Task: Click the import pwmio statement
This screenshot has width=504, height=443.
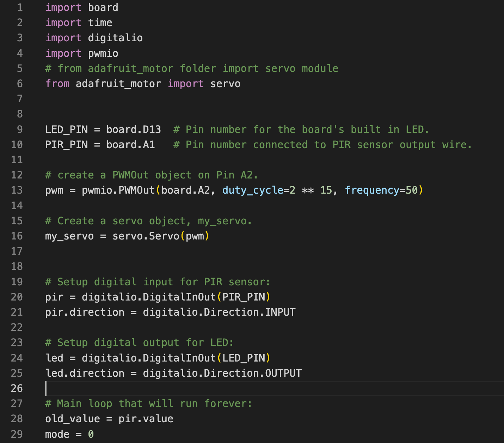Action: point(82,53)
